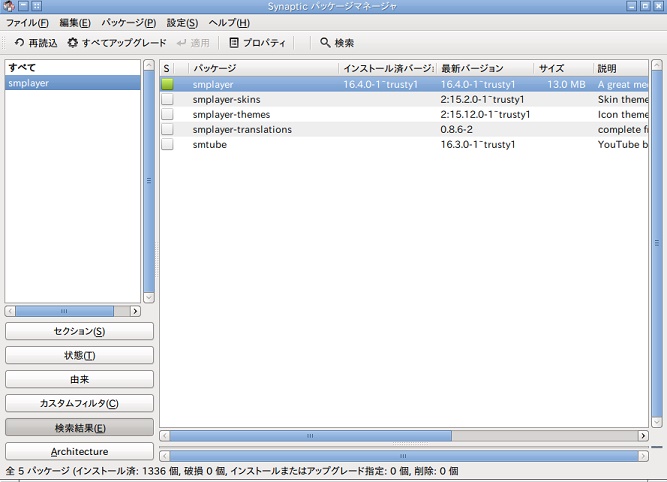Click the left list's vertical scroll up arrow
The width and height of the screenshot is (667, 482).
[149, 65]
